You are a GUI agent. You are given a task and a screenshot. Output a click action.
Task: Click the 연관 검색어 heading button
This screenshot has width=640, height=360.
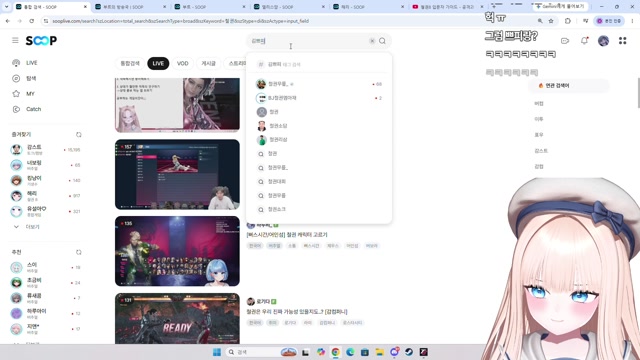568,86
